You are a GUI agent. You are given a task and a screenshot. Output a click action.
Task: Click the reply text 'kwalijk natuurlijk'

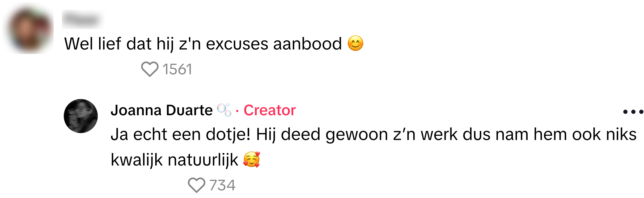pos(174,160)
